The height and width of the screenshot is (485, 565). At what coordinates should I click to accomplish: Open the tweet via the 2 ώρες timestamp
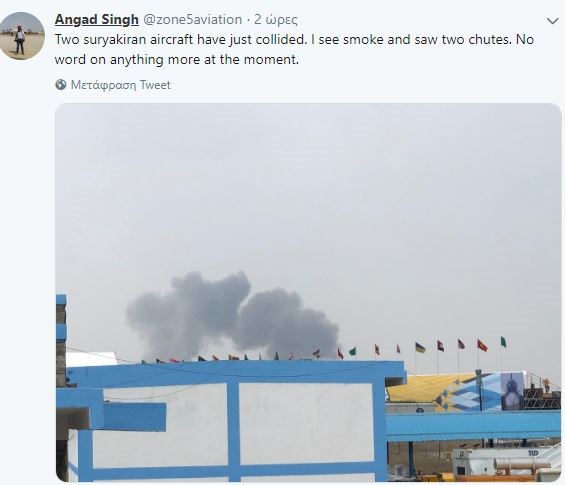(x=276, y=19)
